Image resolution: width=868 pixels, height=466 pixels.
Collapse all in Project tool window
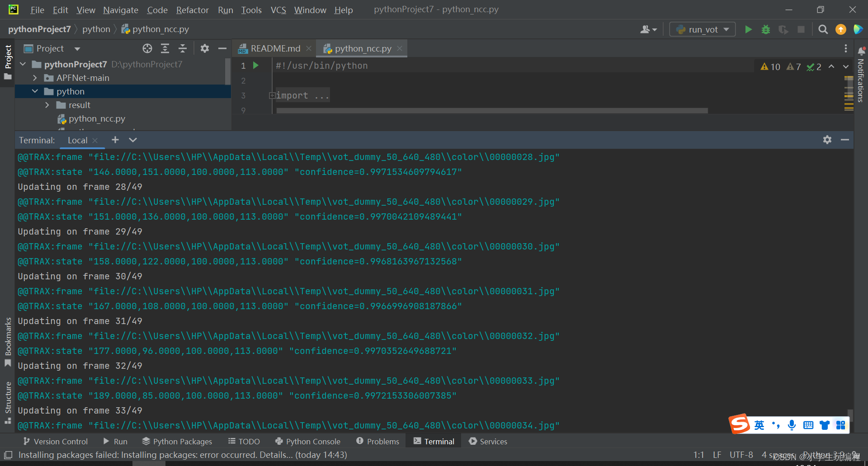(183, 48)
